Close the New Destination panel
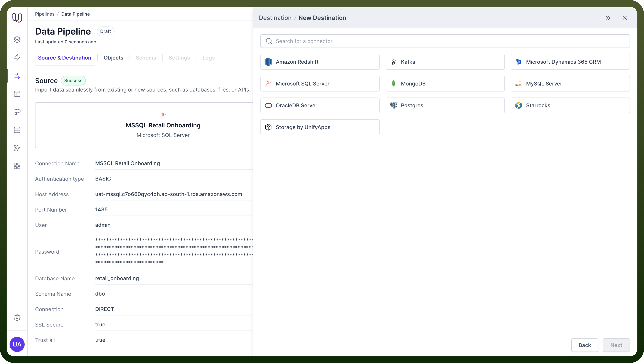Image resolution: width=644 pixels, height=363 pixels. (x=624, y=18)
